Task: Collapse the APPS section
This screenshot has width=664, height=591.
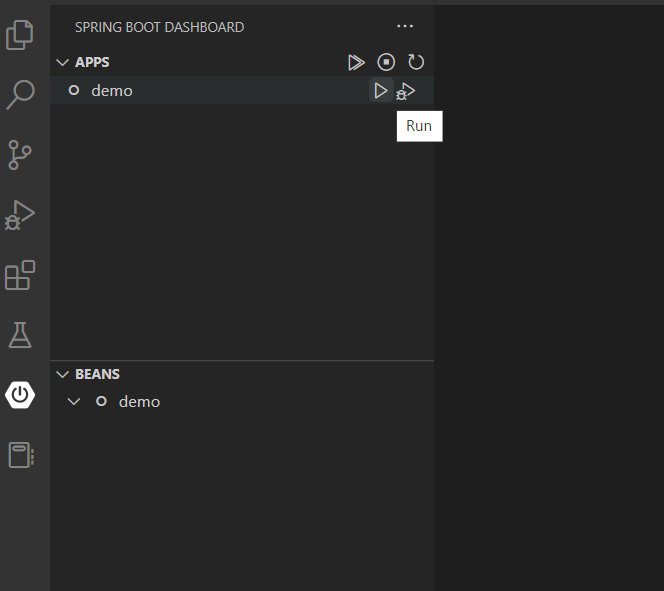Action: click(x=63, y=63)
